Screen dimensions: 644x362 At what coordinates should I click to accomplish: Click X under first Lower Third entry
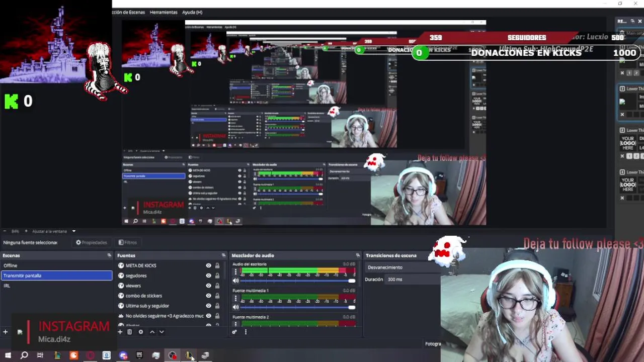tap(622, 73)
